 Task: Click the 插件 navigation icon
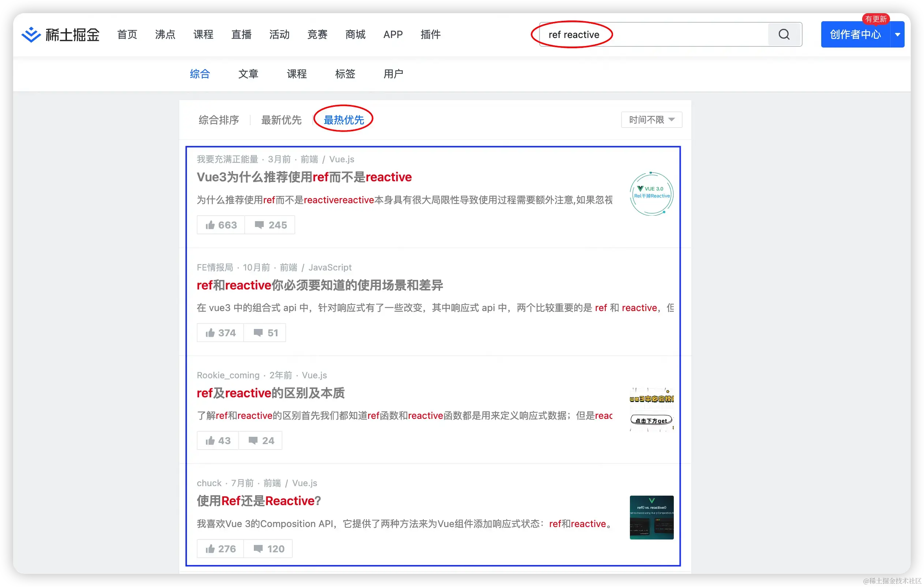point(430,35)
